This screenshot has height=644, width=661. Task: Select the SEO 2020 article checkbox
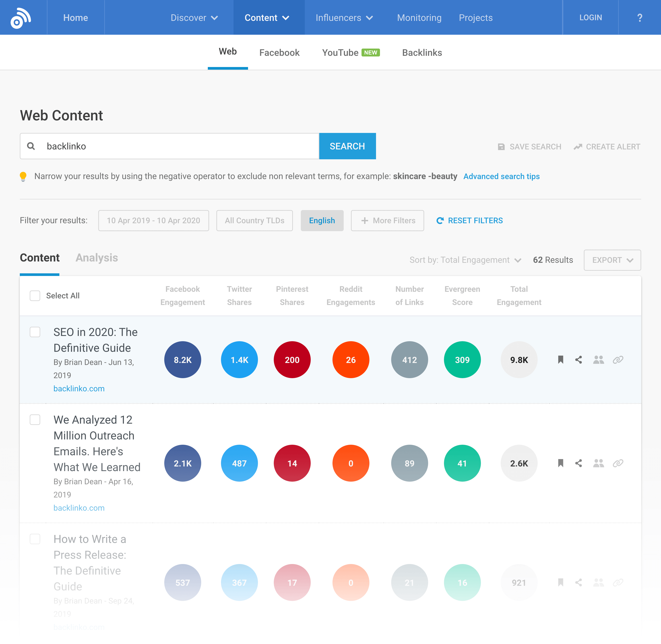35,332
